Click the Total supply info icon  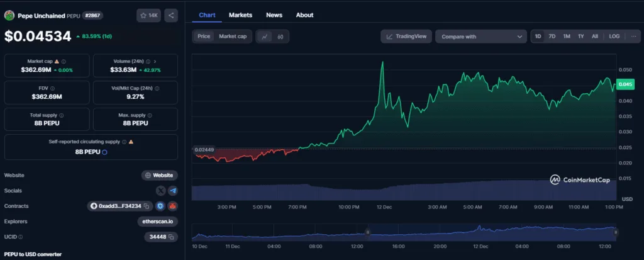61,116
